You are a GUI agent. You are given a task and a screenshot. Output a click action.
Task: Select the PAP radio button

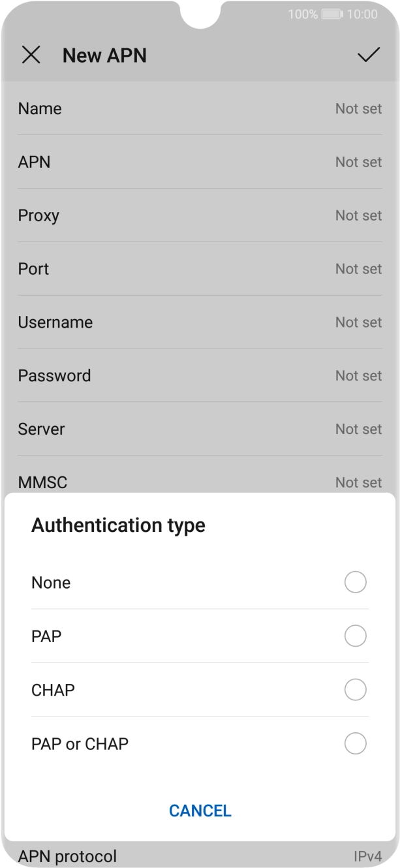pos(355,636)
